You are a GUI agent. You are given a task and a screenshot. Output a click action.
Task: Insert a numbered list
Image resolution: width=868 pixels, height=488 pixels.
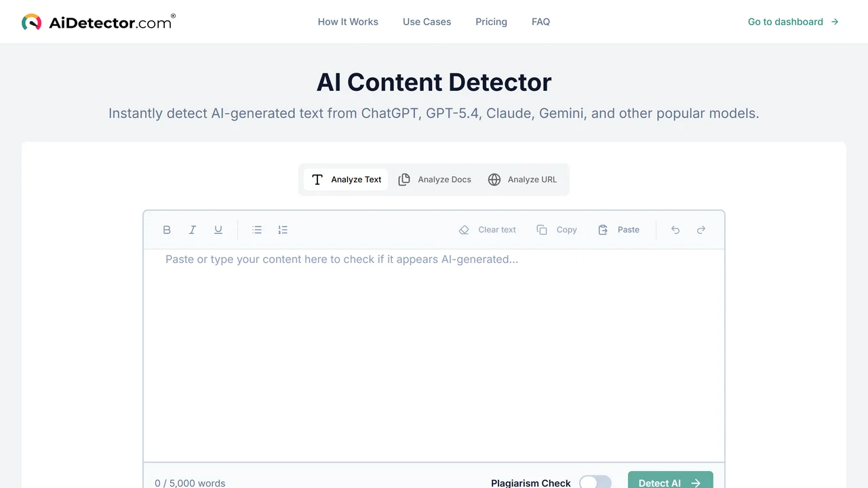(x=283, y=230)
